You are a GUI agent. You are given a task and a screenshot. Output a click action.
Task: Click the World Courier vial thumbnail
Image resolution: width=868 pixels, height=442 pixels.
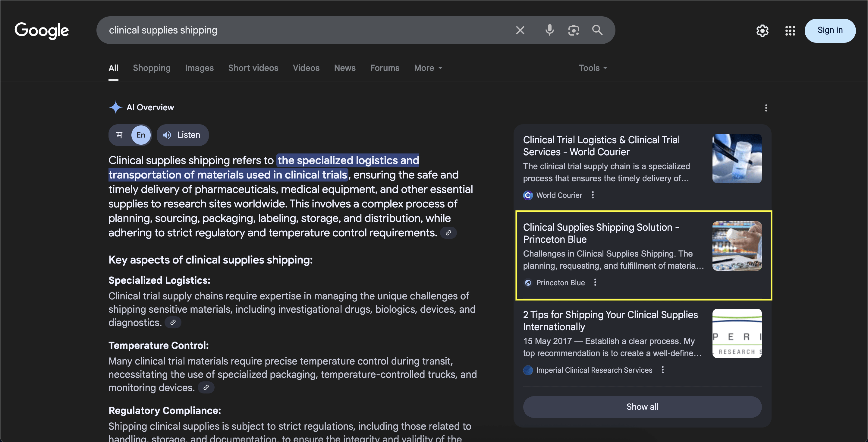click(x=737, y=159)
